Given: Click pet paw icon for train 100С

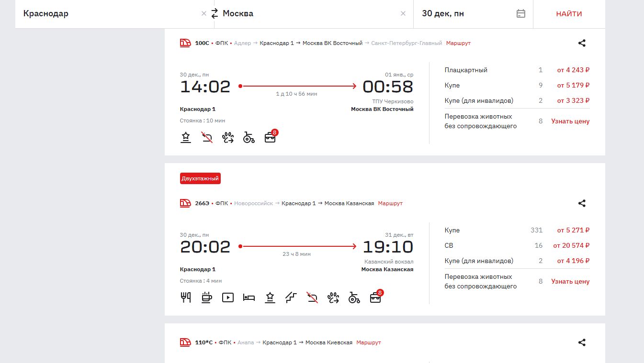Looking at the screenshot, I should click(x=228, y=138).
